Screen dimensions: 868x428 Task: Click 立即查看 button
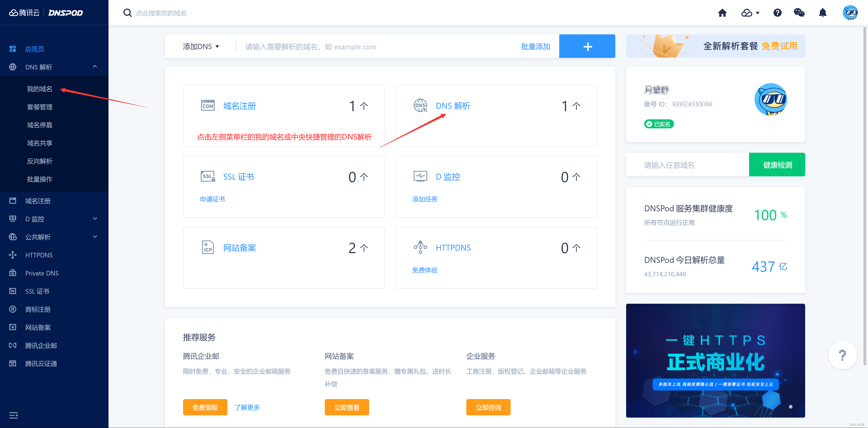(x=346, y=407)
